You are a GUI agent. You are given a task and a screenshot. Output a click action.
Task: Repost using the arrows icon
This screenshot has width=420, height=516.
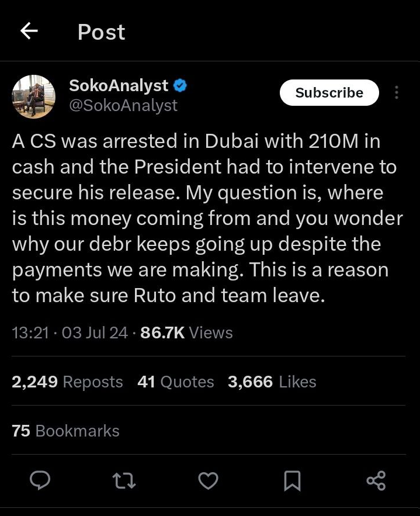point(124,481)
